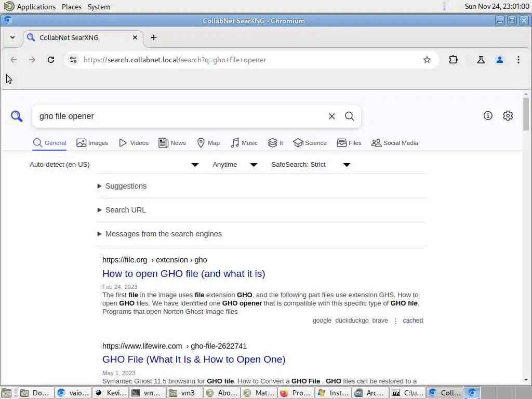
Task: Focus the search query input field
Action: (180, 116)
